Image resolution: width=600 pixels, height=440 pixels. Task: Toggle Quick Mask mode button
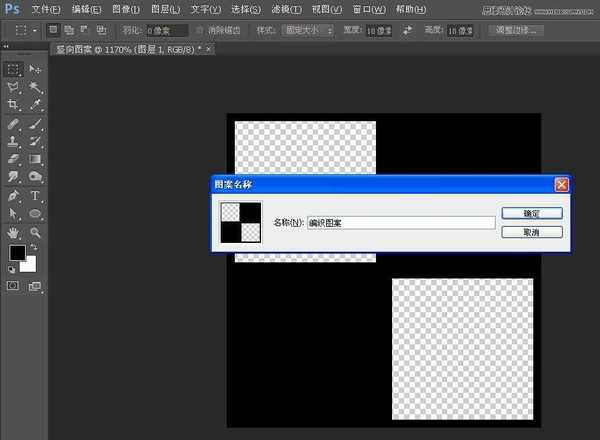point(13,286)
